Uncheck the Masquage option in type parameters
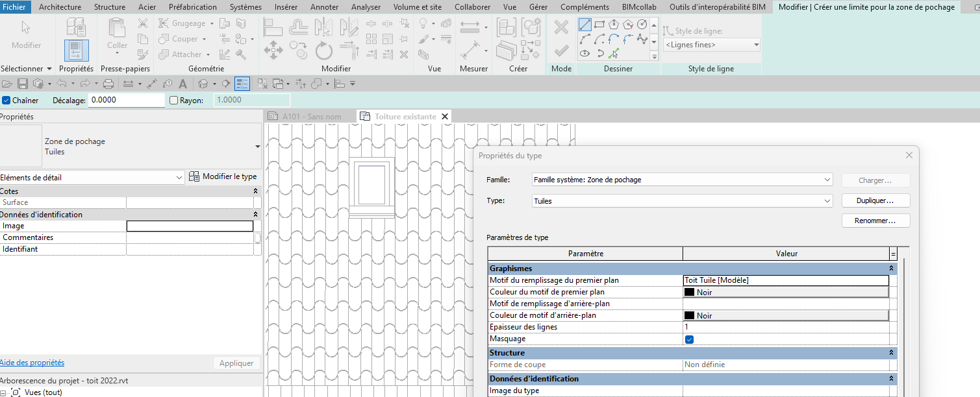980x397 pixels. point(689,339)
